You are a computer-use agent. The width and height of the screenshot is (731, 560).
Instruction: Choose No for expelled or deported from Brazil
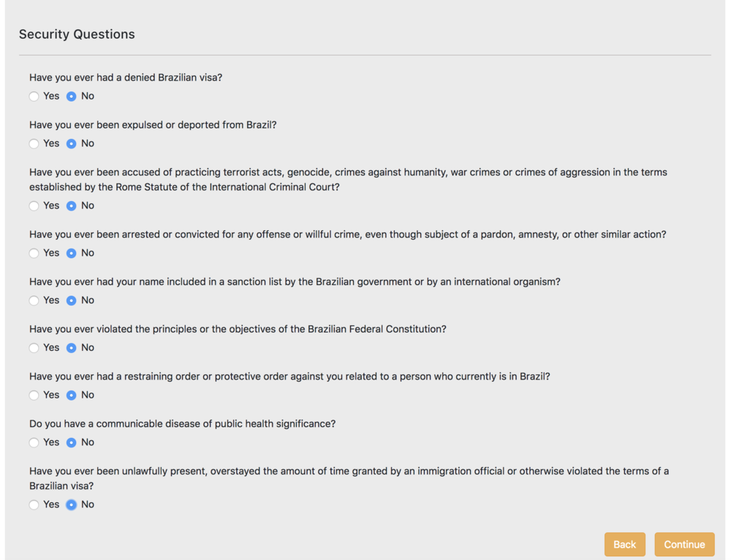pos(72,144)
